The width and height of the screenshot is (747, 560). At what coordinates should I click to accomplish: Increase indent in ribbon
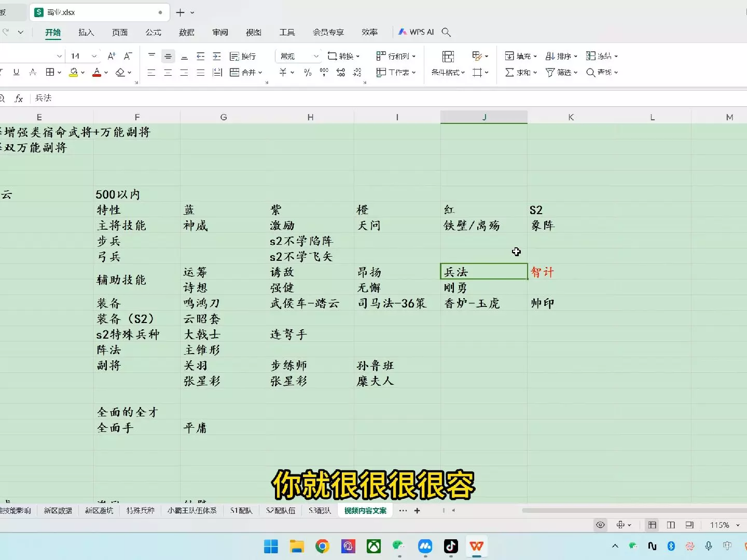[x=217, y=56]
